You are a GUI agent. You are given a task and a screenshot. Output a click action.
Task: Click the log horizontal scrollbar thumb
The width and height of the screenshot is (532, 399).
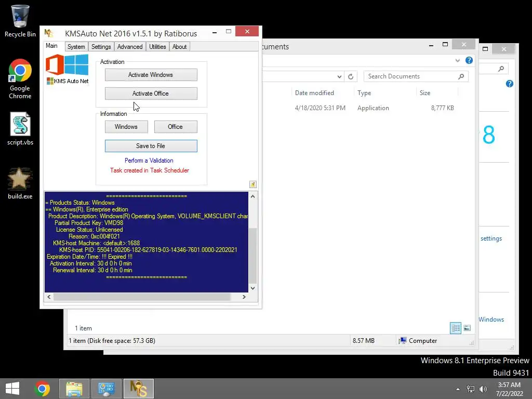142,297
